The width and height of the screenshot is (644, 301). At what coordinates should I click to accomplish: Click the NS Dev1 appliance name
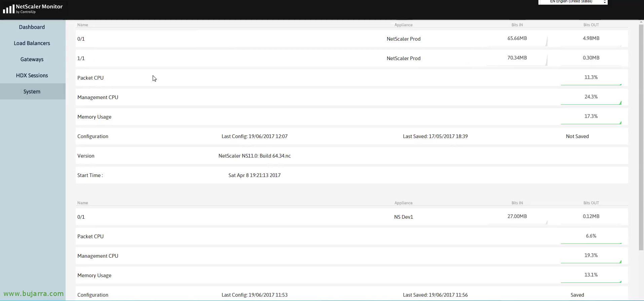click(x=404, y=217)
